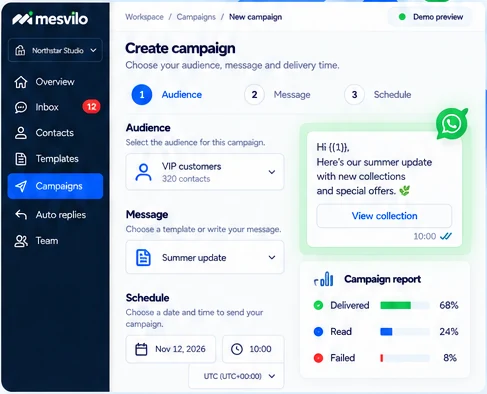Click the View collection button
The height and width of the screenshot is (394, 487).
pyautogui.click(x=384, y=216)
